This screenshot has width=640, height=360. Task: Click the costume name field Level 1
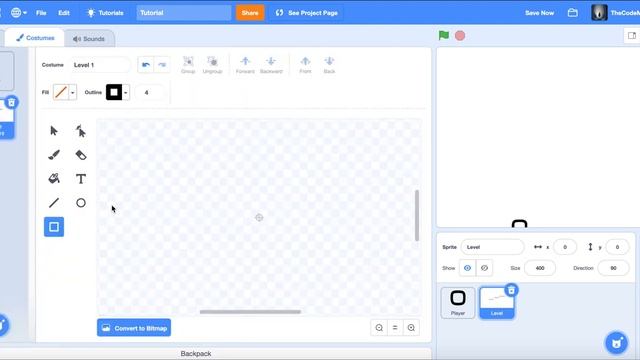pyautogui.click(x=100, y=65)
